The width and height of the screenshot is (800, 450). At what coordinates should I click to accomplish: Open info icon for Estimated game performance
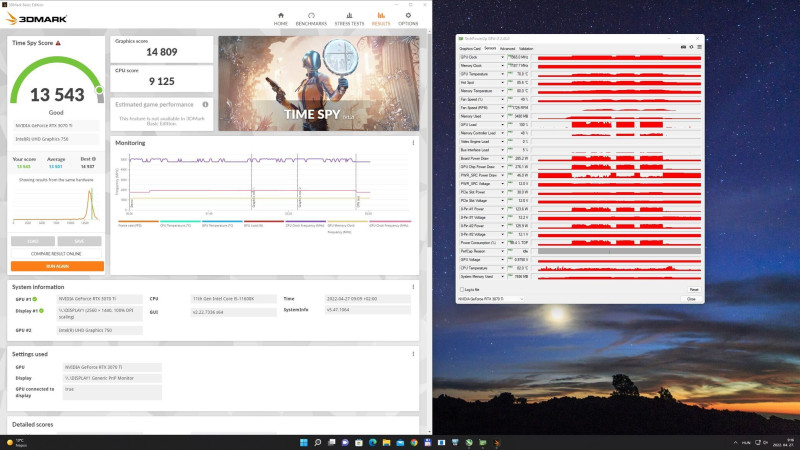(205, 105)
